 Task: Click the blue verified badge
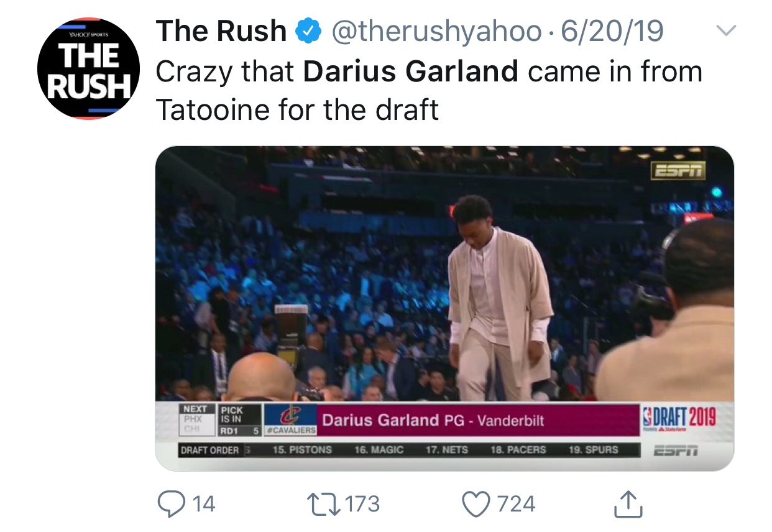click(309, 32)
